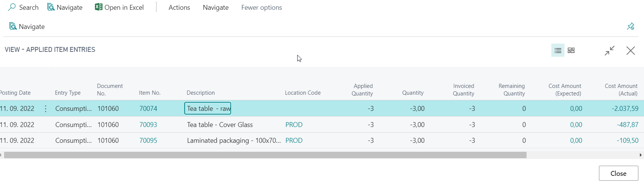Switch to list view layout
Image resolution: width=644 pixels, height=186 pixels.
(x=558, y=50)
